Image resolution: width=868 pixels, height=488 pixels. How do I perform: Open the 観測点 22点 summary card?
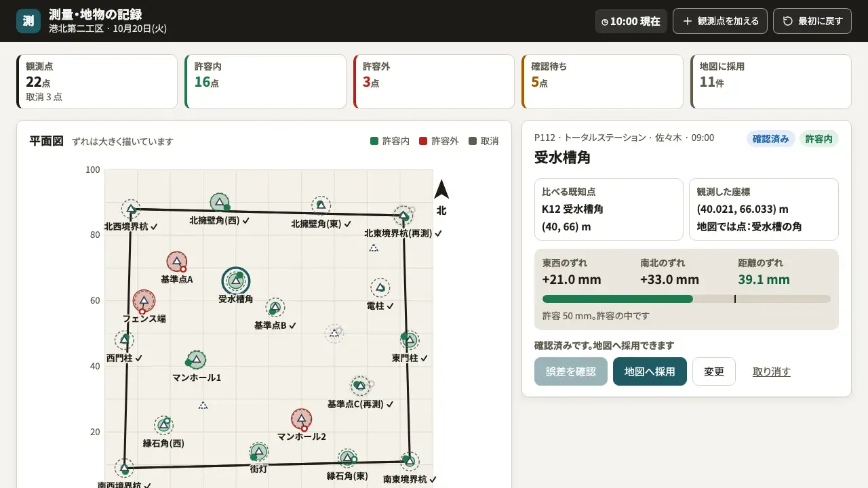(97, 81)
